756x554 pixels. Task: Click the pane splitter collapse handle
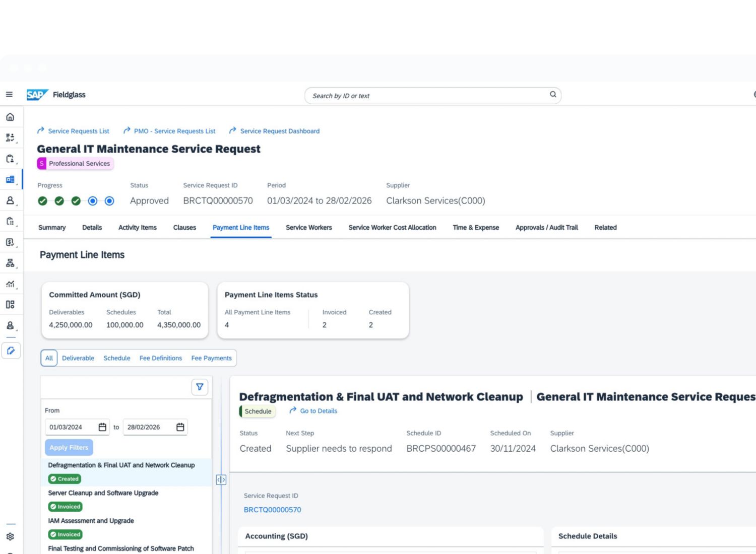221,480
